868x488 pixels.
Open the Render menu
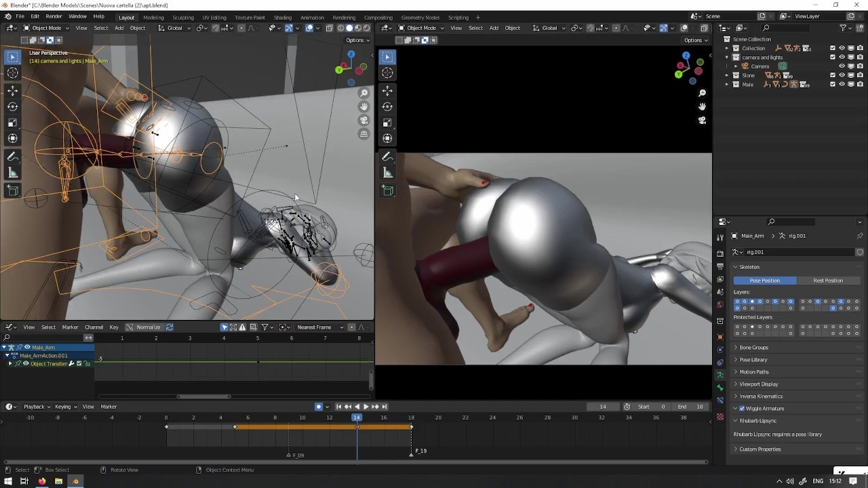point(54,16)
